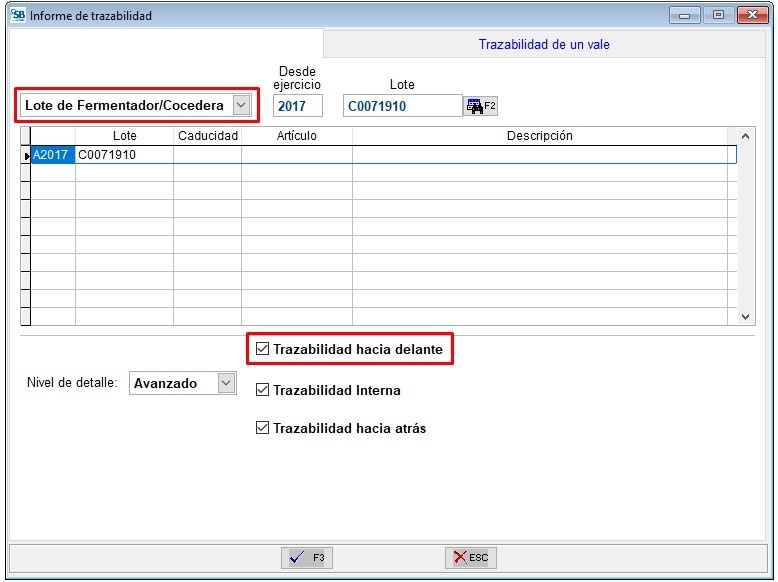The width and height of the screenshot is (778, 582).
Task: Click the C0071910 grid cell
Action: click(x=123, y=155)
